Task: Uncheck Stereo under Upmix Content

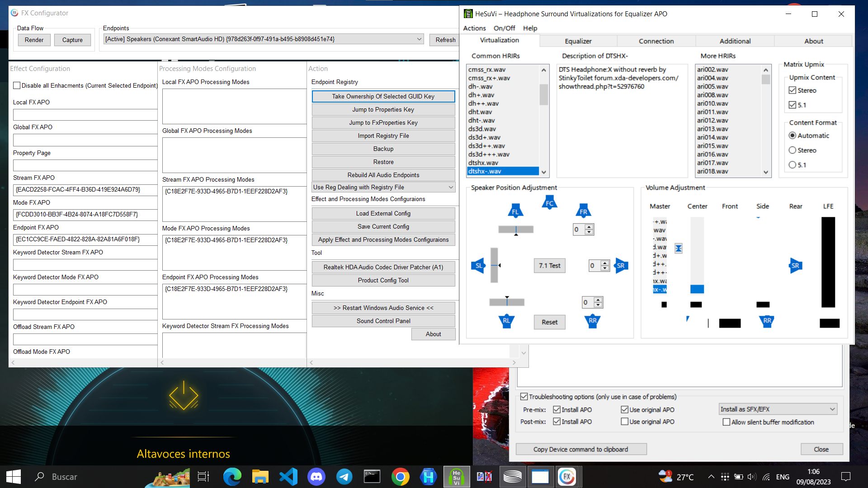Action: [793, 90]
